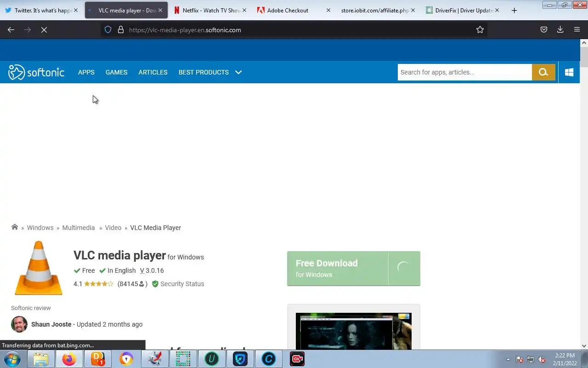588x368 pixels.
Task: Click the tracking protection shield icon
Action: click(108, 30)
